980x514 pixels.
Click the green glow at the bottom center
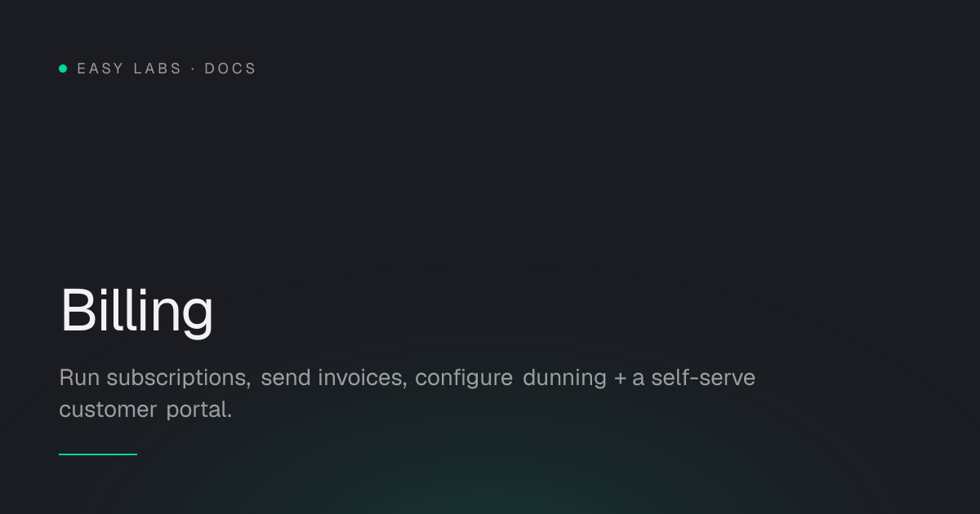pyautogui.click(x=490, y=490)
